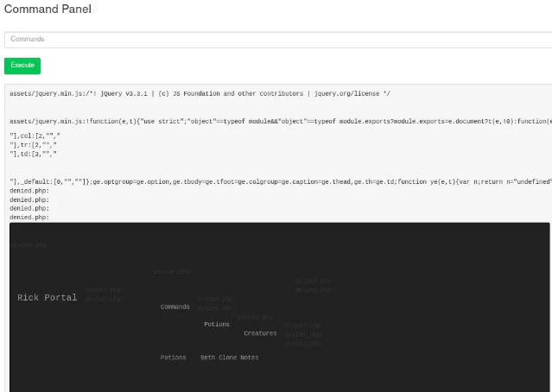Open the Rick Portal brand link
The width and height of the screenshot is (552, 392).
[x=48, y=297]
